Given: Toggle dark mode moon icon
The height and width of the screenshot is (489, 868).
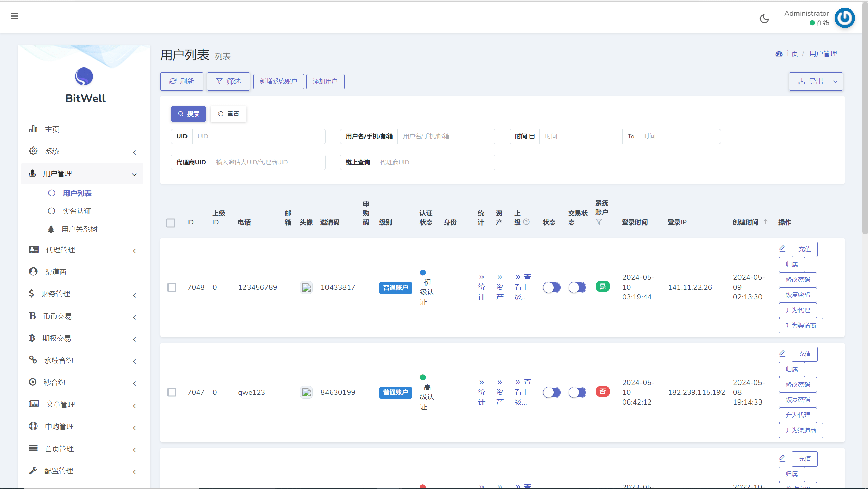Looking at the screenshot, I should tap(764, 19).
